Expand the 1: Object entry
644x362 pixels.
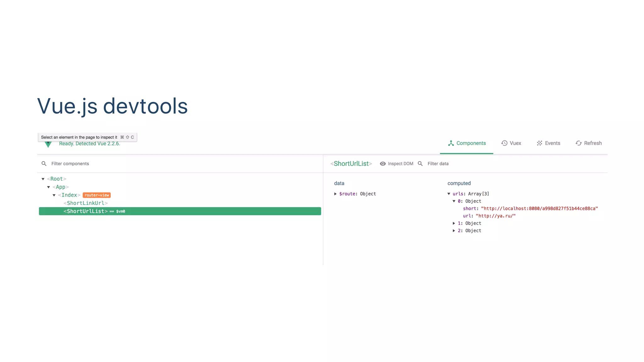(x=454, y=223)
